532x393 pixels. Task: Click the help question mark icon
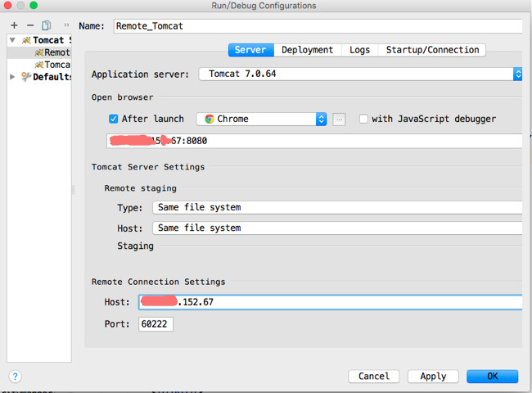pos(15,377)
